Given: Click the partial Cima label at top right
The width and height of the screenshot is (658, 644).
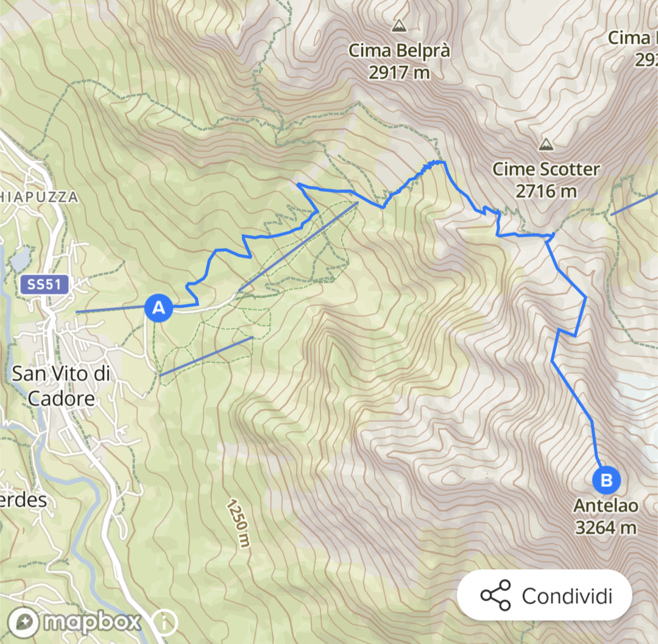Looking at the screenshot, I should pyautogui.click(x=633, y=49).
